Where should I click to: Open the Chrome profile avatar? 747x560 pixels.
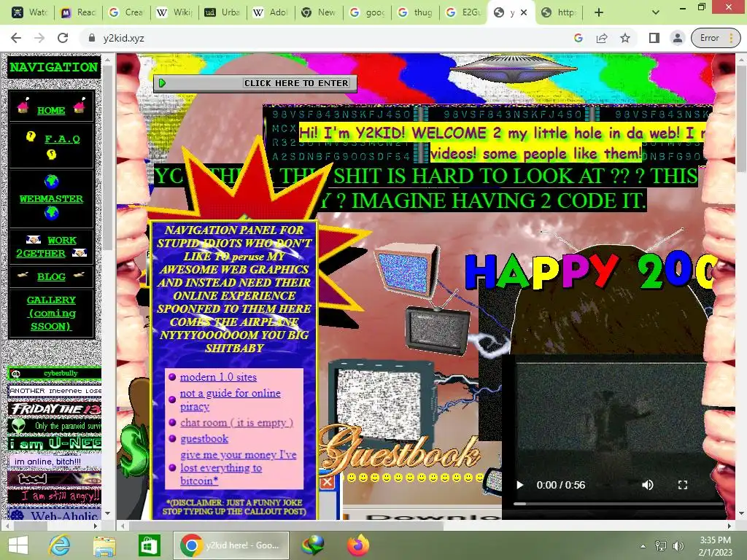(x=678, y=38)
